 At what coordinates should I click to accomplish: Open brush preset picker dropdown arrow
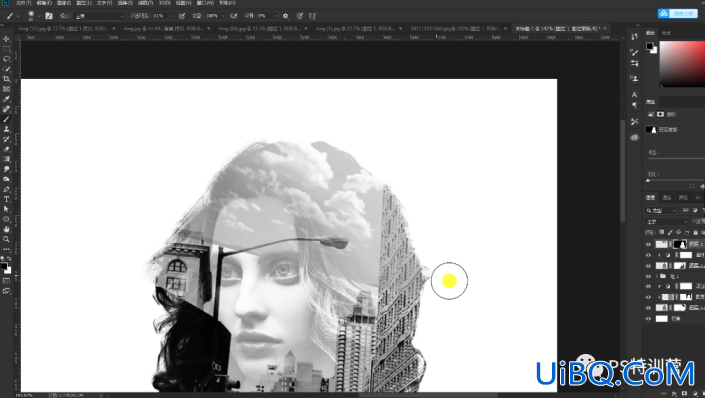coord(39,16)
